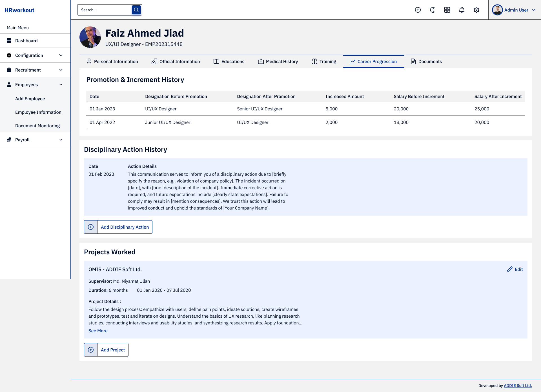Click plus icon beside Add Project
Image resolution: width=541 pixels, height=392 pixels.
91,350
